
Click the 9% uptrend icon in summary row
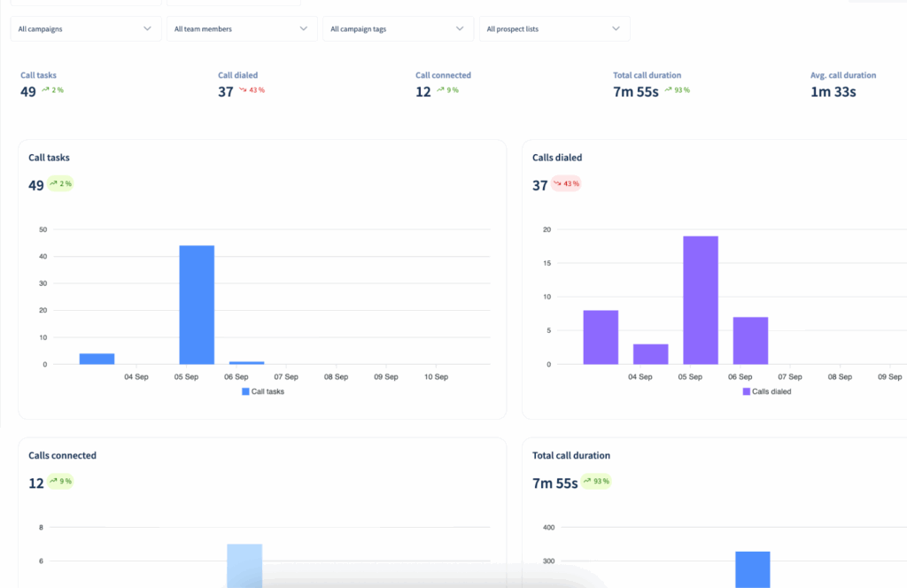click(440, 89)
